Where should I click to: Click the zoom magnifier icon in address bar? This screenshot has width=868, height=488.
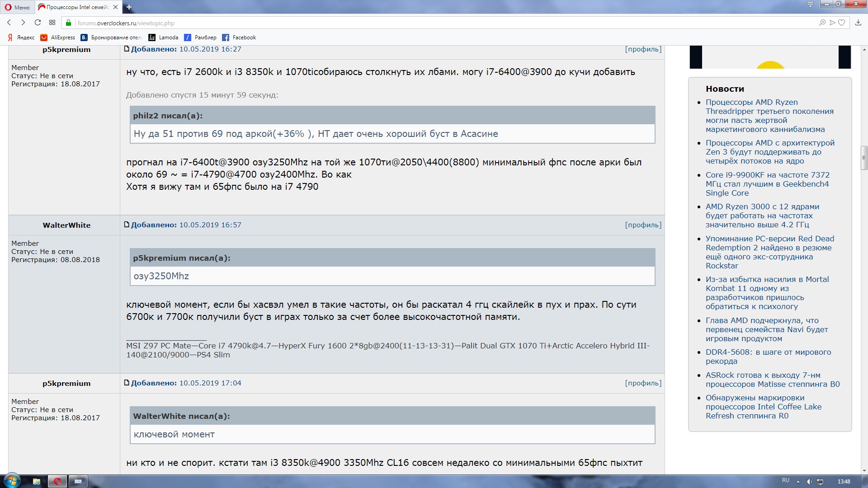point(822,23)
